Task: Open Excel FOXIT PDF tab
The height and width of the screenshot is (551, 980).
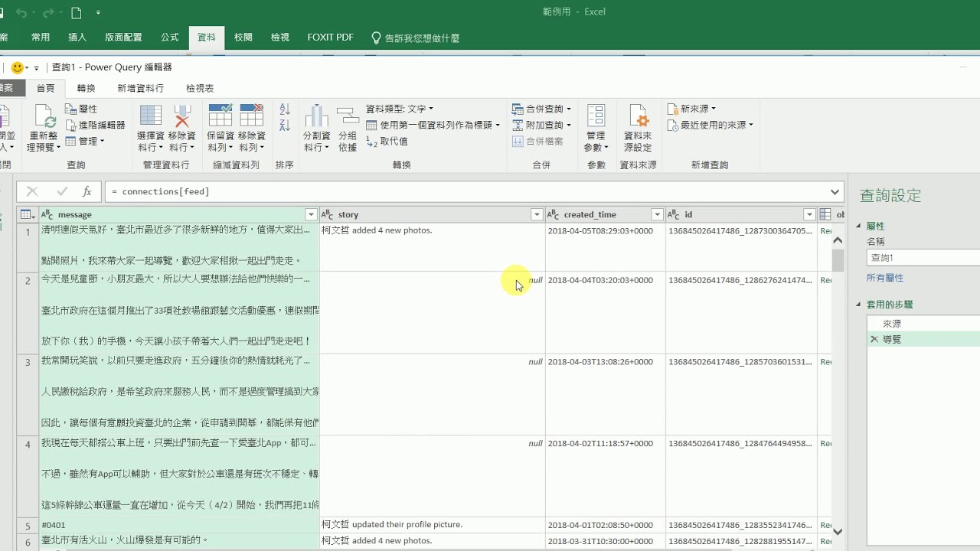Action: [x=330, y=37]
